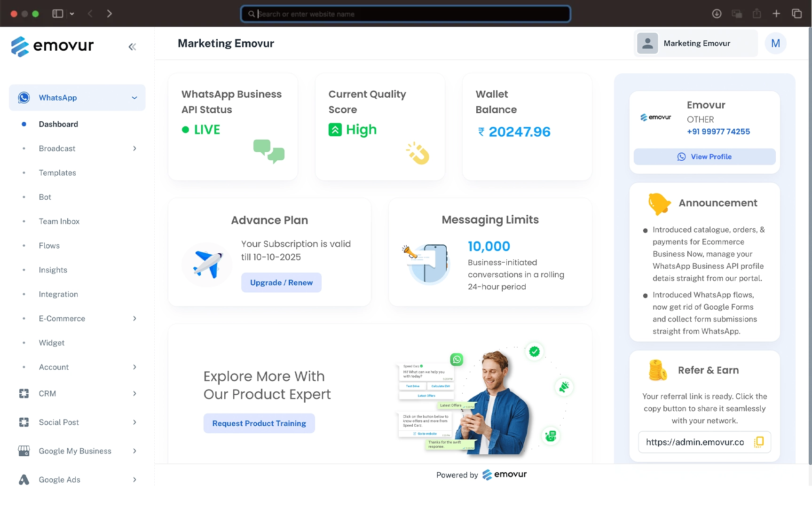
Task: Expand the CRM menu
Action: point(134,393)
